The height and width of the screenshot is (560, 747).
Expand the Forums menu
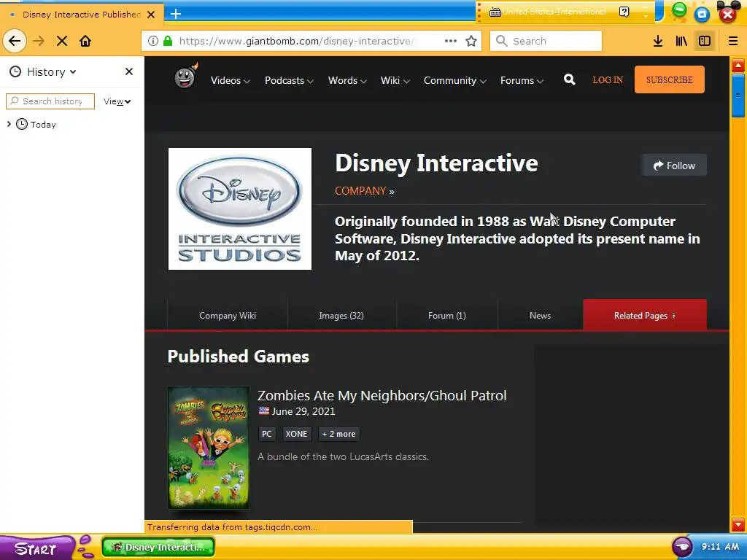tap(522, 80)
